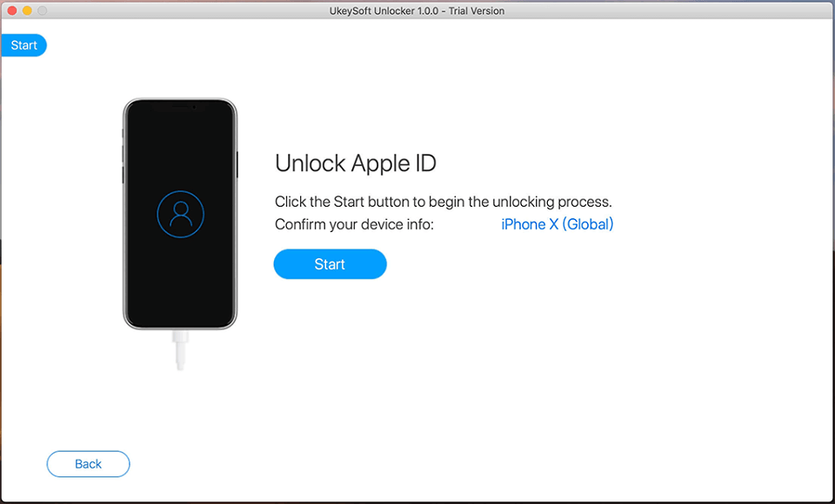This screenshot has width=835, height=504.
Task: Close the UkeySoft Unlocker window
Action: click(x=11, y=10)
